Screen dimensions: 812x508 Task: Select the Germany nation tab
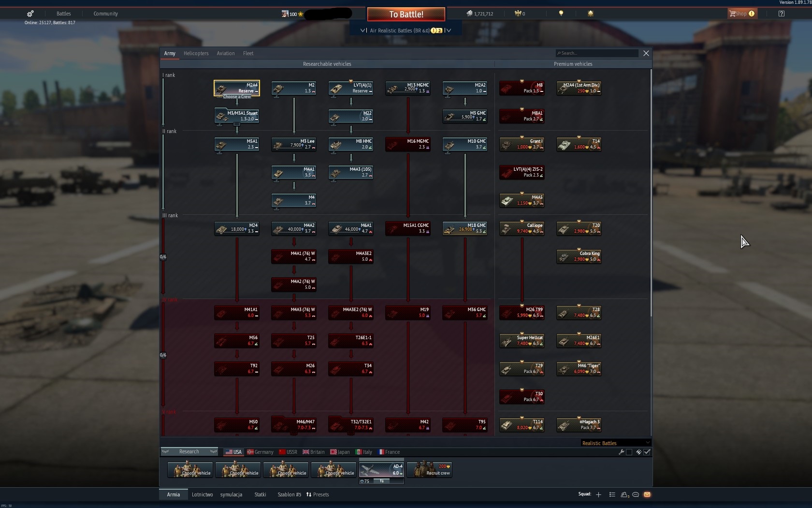point(260,452)
